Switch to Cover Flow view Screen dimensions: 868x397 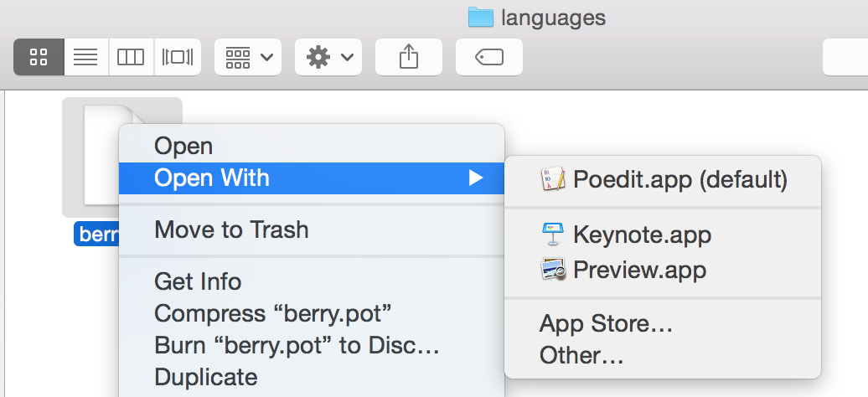[x=177, y=57]
